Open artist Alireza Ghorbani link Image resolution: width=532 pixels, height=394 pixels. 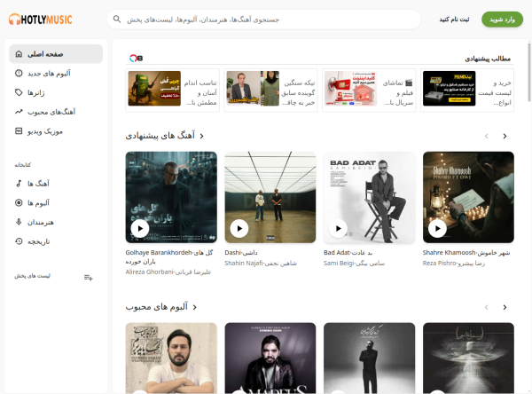pos(168,272)
